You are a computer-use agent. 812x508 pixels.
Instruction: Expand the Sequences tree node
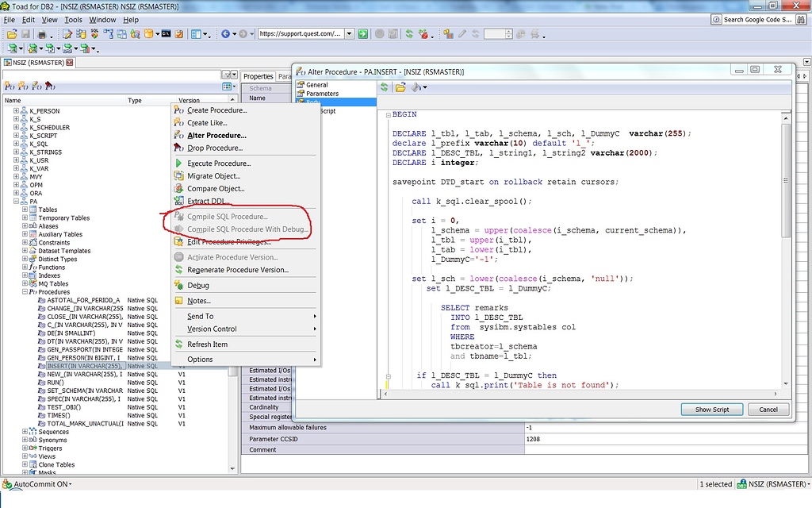click(x=25, y=432)
